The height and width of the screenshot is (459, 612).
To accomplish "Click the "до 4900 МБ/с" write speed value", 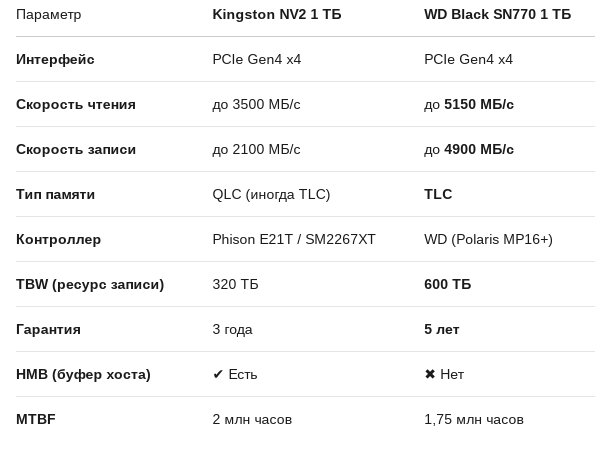I will 468,149.
